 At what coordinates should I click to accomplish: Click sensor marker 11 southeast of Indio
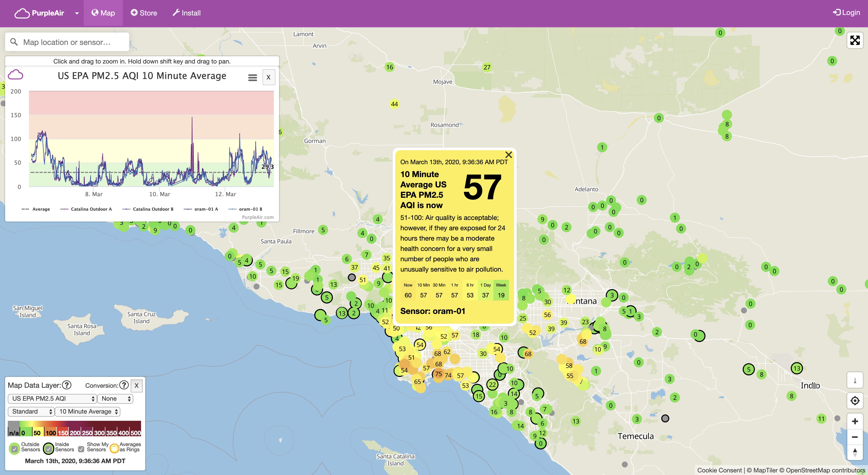point(821,419)
